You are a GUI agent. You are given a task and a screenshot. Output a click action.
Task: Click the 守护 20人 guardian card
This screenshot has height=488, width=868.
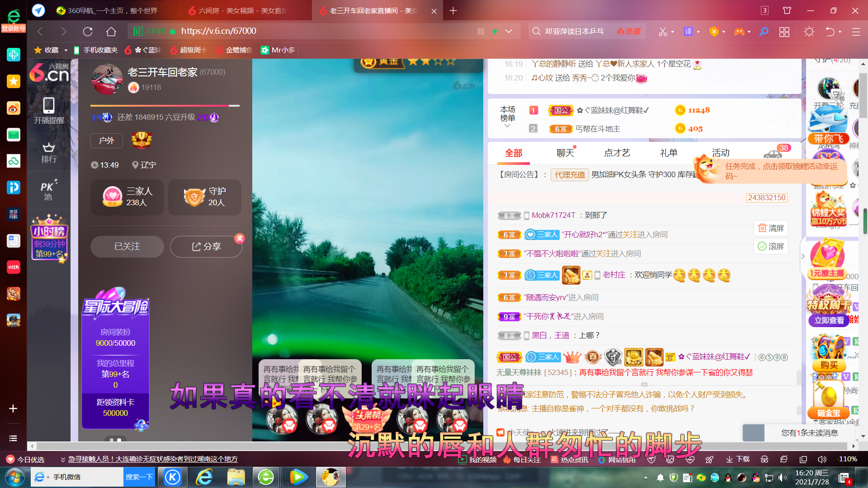205,197
